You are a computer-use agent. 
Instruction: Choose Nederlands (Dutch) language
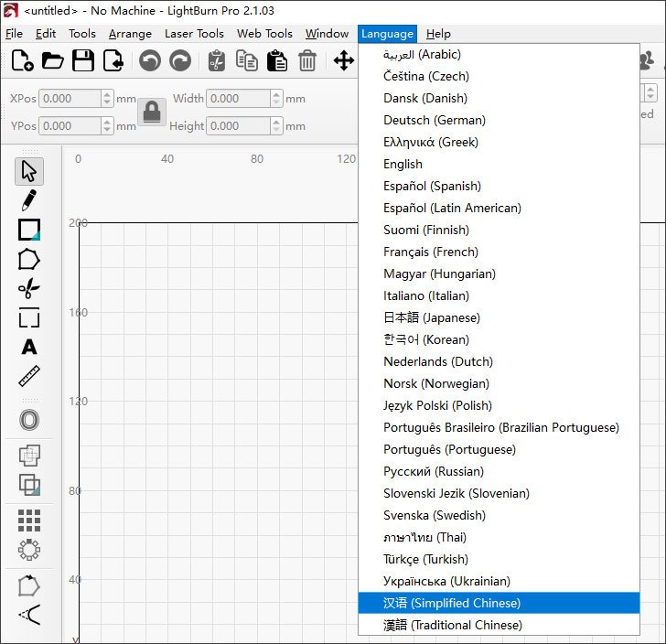(499, 361)
